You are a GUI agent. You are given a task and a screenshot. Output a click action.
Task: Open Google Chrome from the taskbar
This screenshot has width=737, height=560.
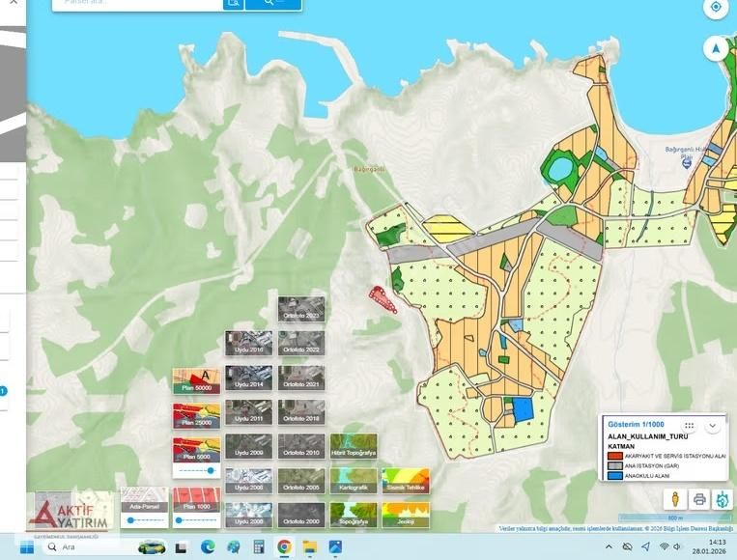pos(284,546)
